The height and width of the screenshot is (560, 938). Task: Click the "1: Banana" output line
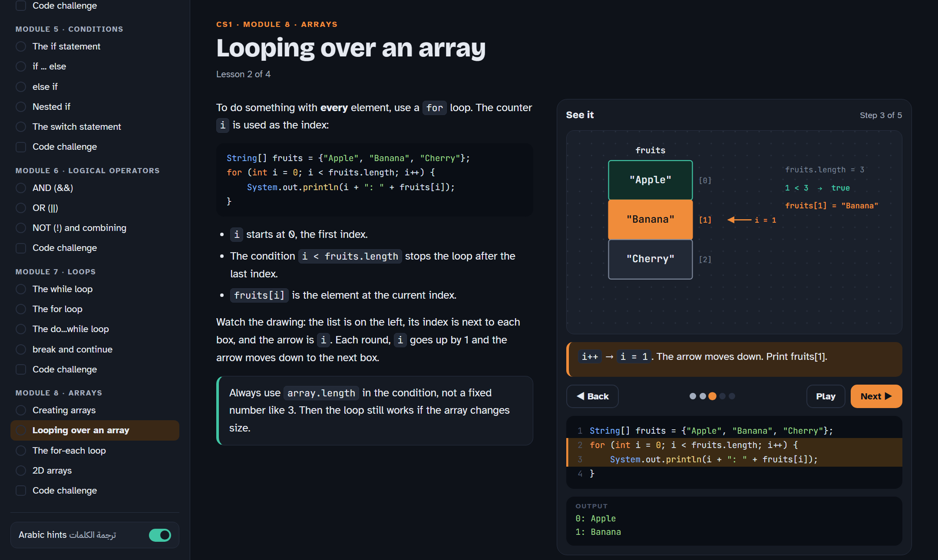tap(598, 532)
